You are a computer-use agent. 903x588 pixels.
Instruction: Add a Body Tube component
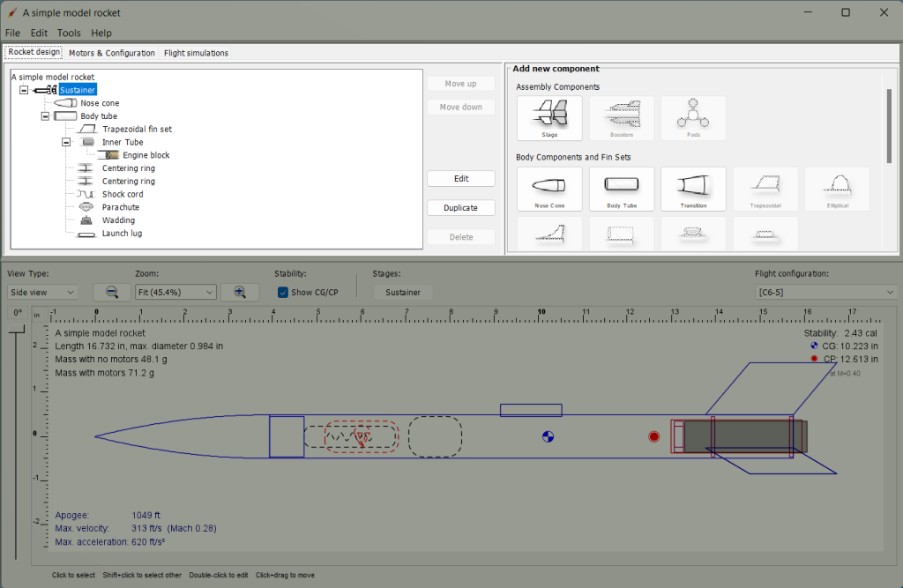621,190
